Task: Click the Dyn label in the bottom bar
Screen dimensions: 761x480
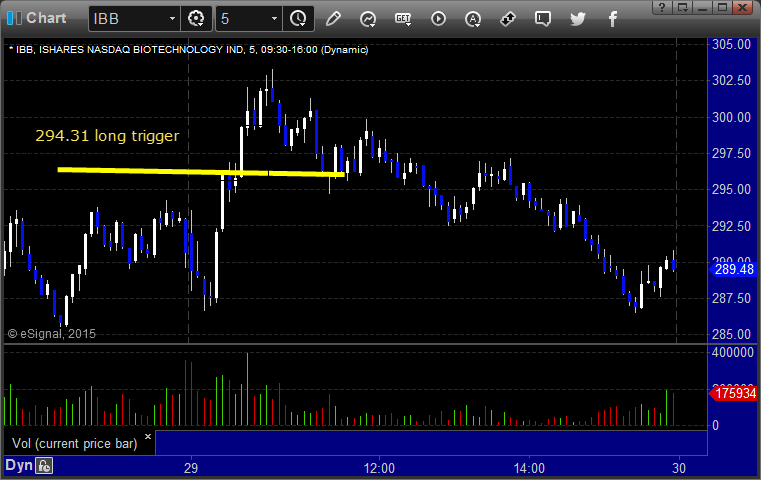Action: coord(18,465)
